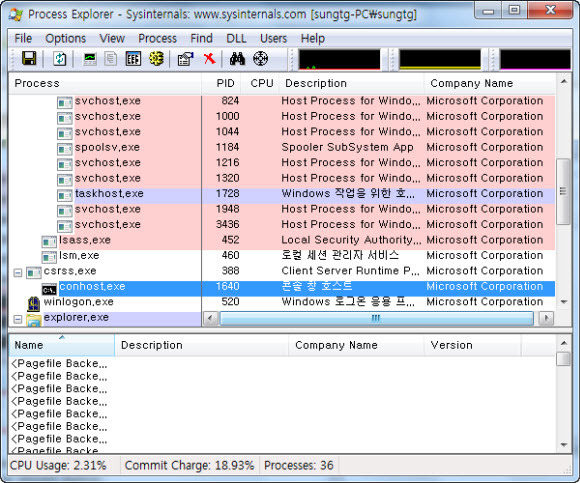Open the Options menu
This screenshot has height=483, width=580.
coord(65,38)
